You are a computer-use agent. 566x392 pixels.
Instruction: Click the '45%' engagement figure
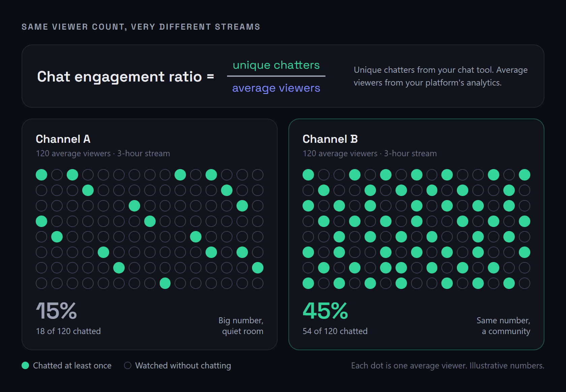click(x=325, y=311)
